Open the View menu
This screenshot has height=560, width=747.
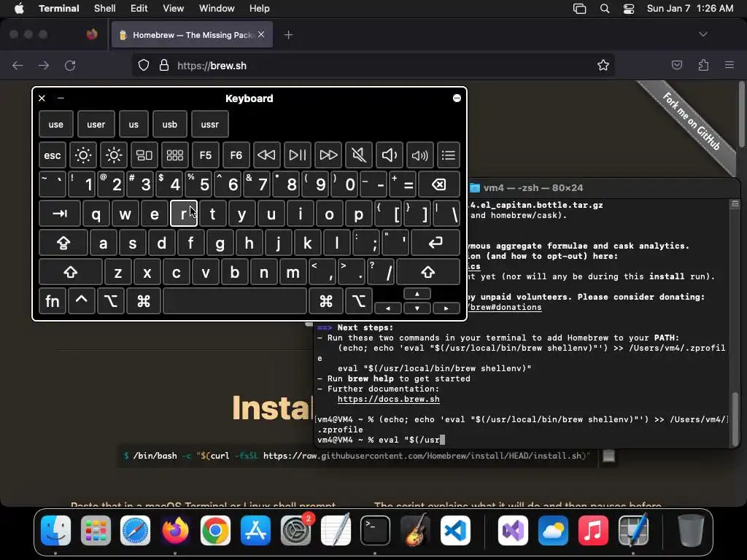click(x=174, y=9)
